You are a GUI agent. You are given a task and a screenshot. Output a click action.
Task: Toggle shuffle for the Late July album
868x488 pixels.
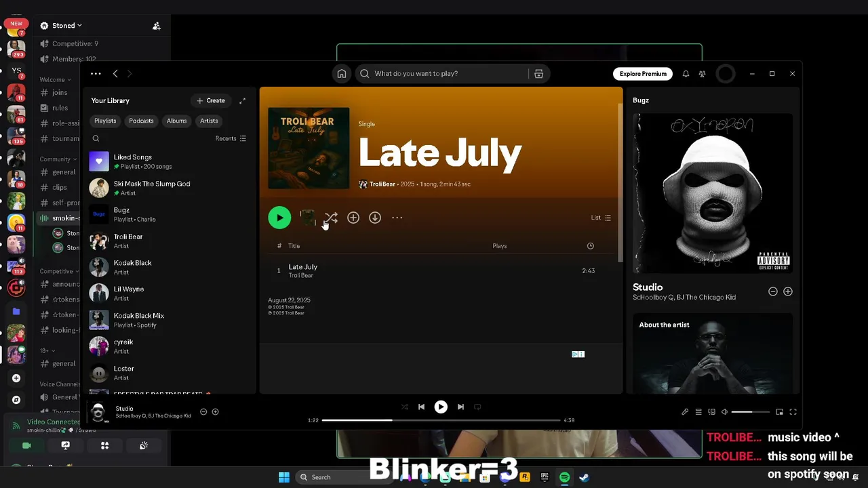[331, 218]
